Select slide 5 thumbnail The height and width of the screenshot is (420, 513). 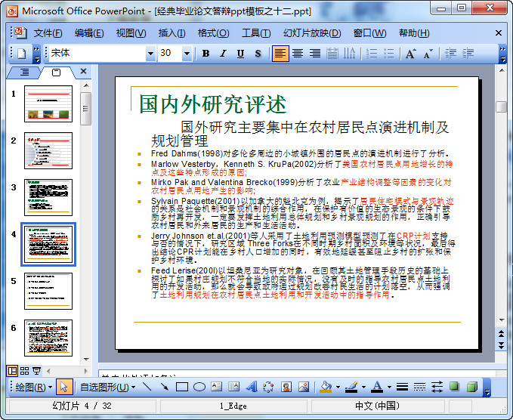point(48,291)
